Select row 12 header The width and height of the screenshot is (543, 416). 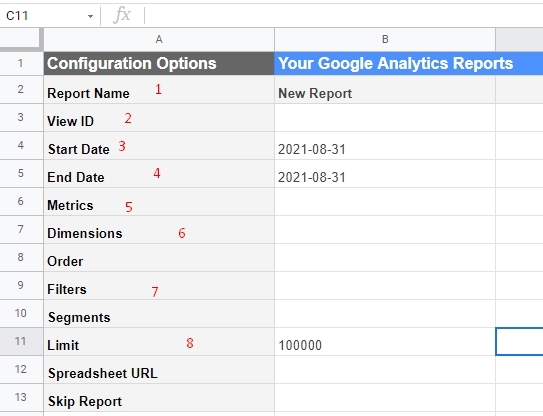click(21, 369)
